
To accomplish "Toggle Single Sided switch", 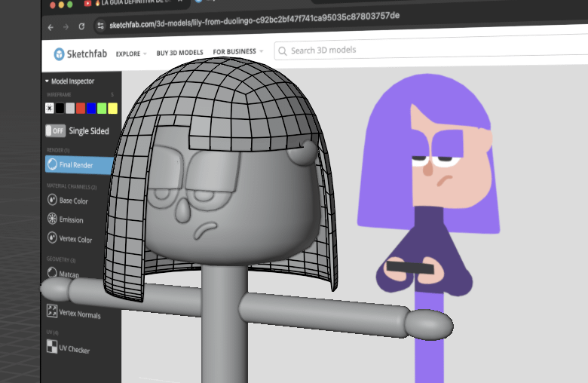I will click(x=56, y=130).
